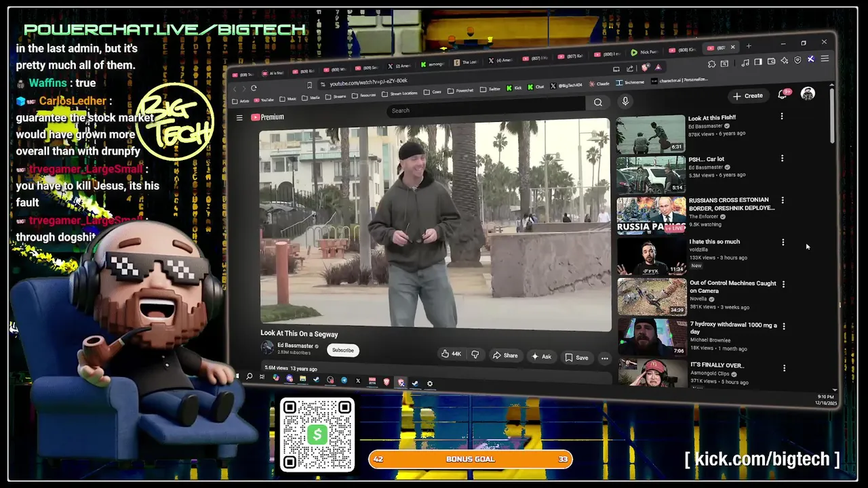Click the Ask button under the video

[x=542, y=357]
